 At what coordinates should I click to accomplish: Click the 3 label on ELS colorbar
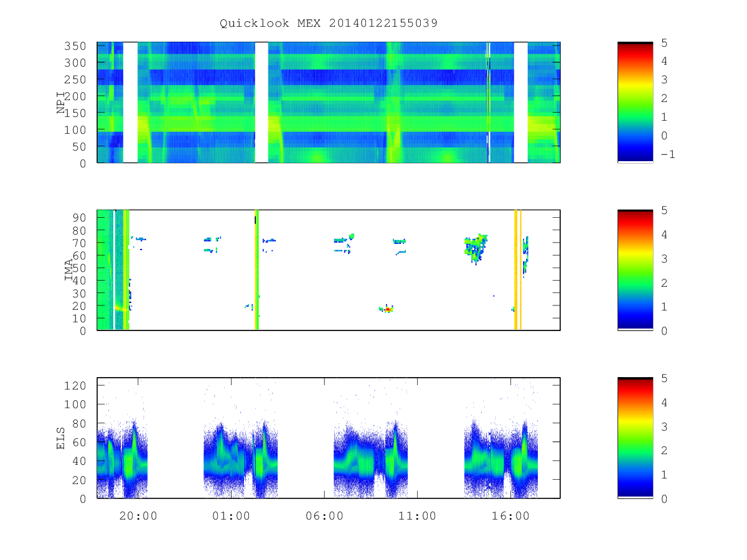[664, 426]
